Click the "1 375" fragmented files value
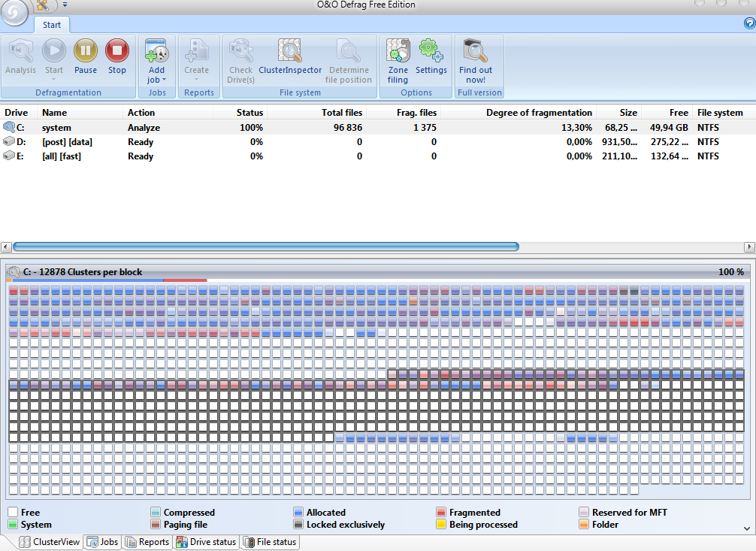Screen dimensions: 756x551 coord(425,127)
